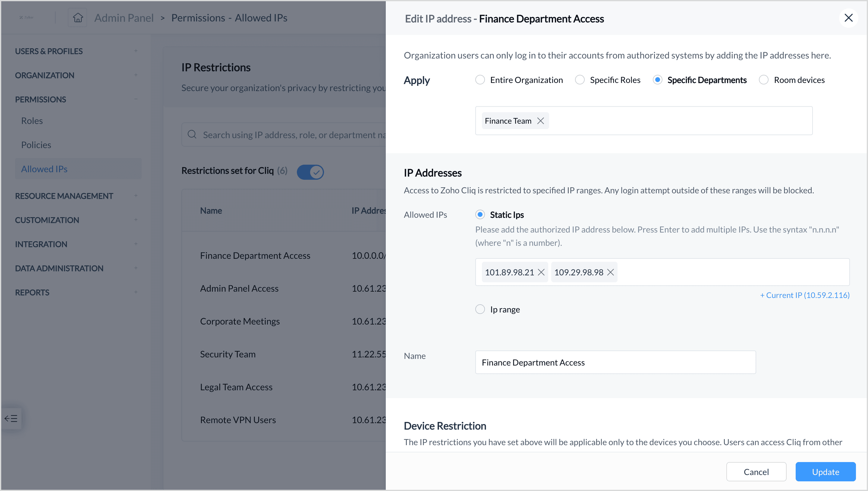Remove IP 101.89.98.21 from the list
The width and height of the screenshot is (868, 491).
541,272
